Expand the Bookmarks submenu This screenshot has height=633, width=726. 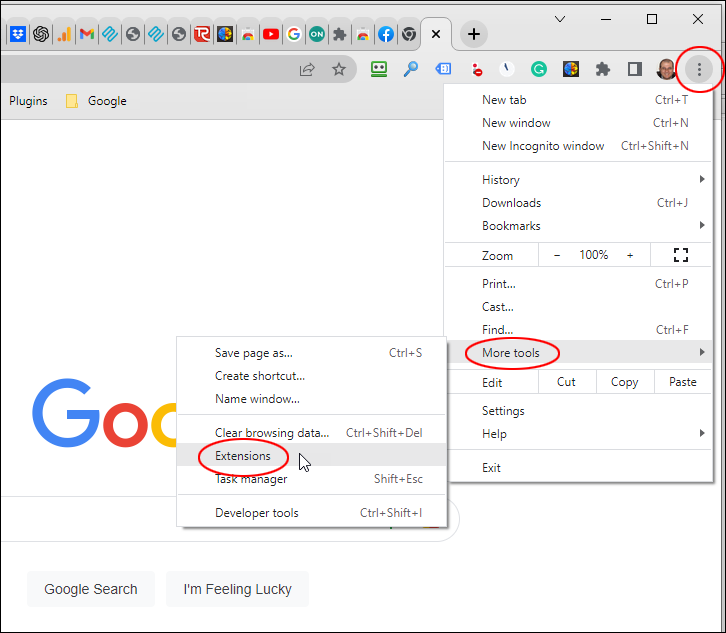coord(579,226)
